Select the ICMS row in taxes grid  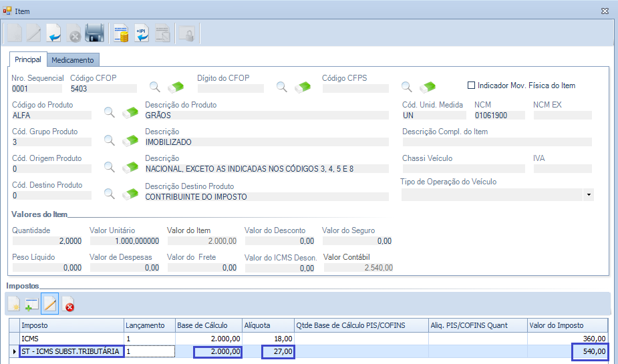(x=71, y=339)
